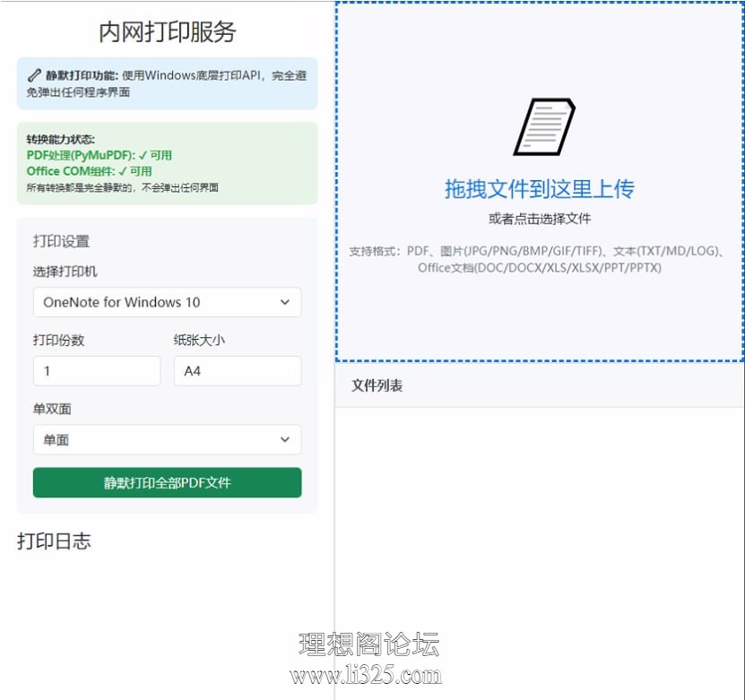Click the 纸张大小 A4 input field
The width and height of the screenshot is (745, 700).
238,371
